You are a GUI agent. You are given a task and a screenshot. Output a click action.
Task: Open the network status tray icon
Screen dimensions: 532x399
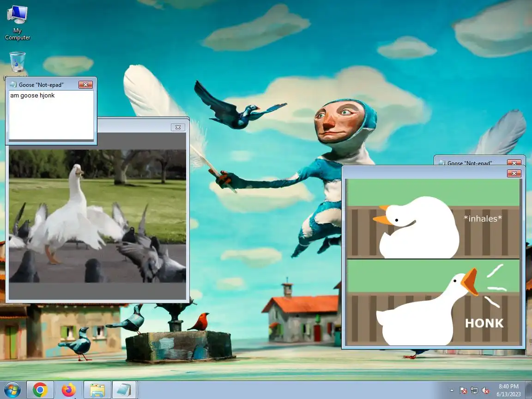click(x=474, y=391)
